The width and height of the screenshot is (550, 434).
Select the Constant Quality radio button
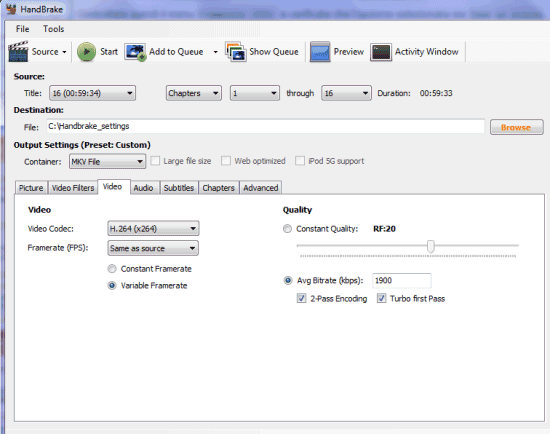(287, 229)
